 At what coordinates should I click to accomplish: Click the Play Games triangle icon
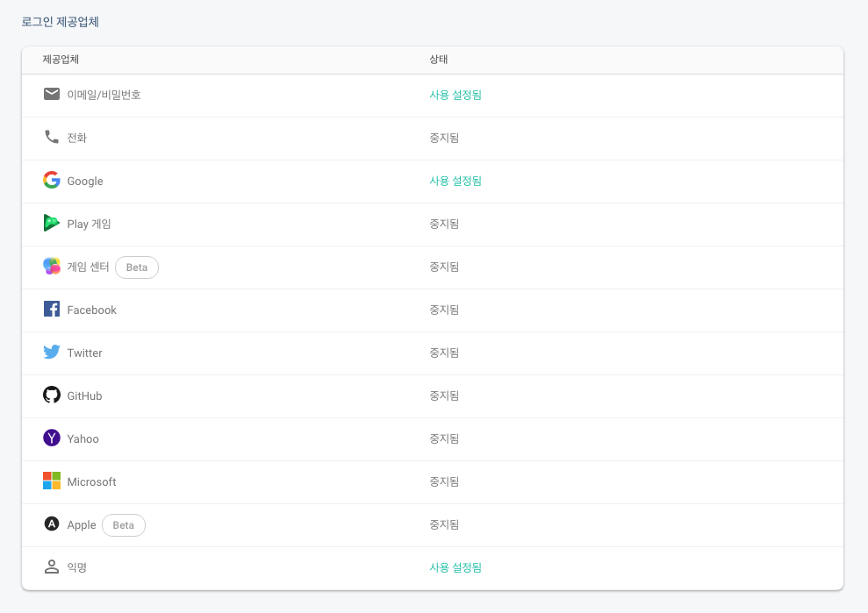[52, 223]
